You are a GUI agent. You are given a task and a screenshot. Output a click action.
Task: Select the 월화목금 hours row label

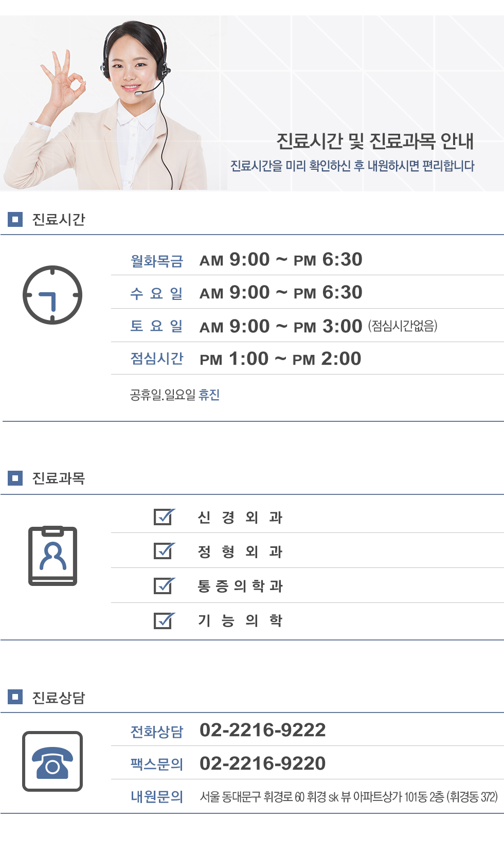point(157,261)
